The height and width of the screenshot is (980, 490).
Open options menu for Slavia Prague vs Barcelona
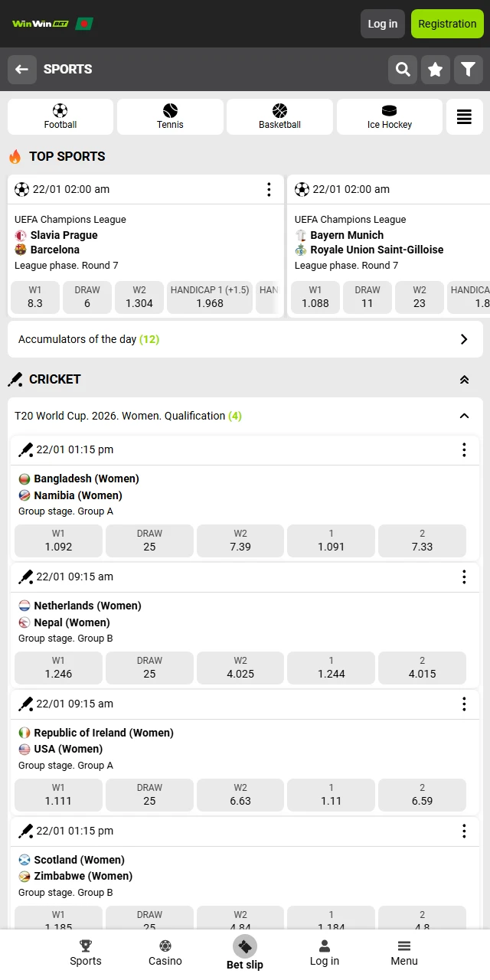click(269, 189)
